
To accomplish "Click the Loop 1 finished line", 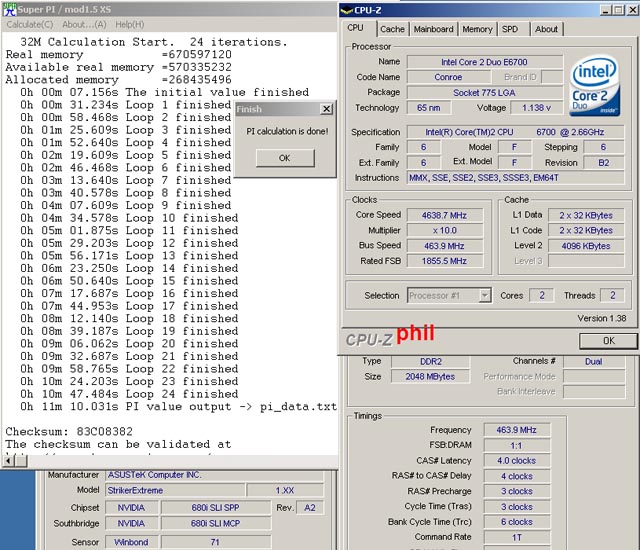I will 126,105.
